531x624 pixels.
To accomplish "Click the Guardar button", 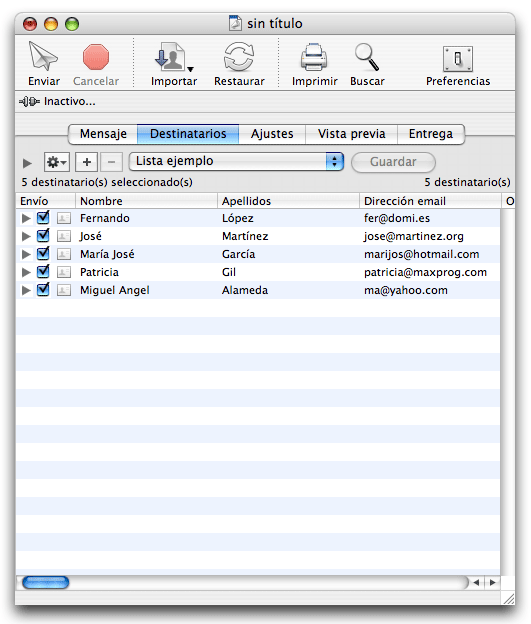I will click(393, 162).
